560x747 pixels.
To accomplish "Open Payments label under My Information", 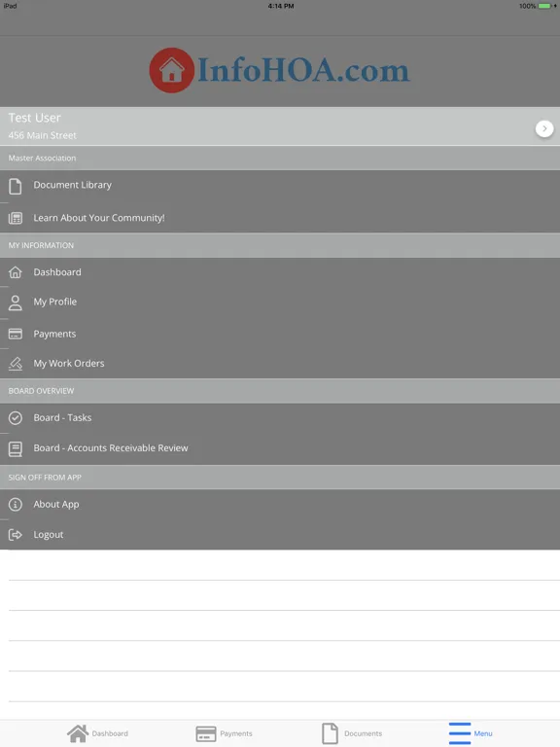I will (x=54, y=334).
